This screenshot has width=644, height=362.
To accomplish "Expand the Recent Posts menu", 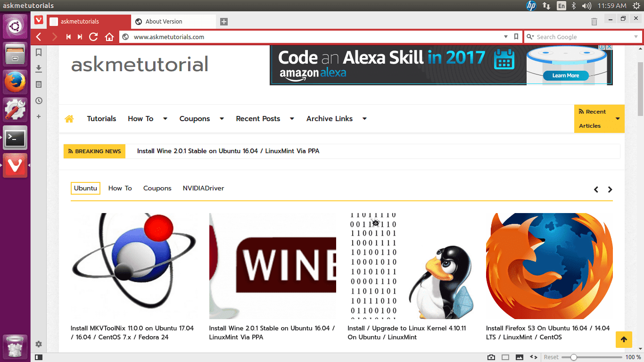I will (292, 119).
